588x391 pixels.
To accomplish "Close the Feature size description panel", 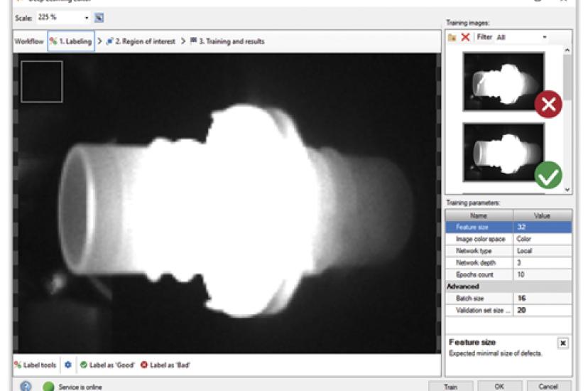I will 562,343.
